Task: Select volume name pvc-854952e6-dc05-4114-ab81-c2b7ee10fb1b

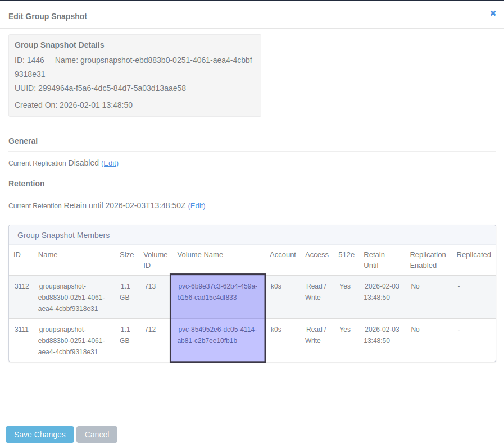Action: pos(217,335)
